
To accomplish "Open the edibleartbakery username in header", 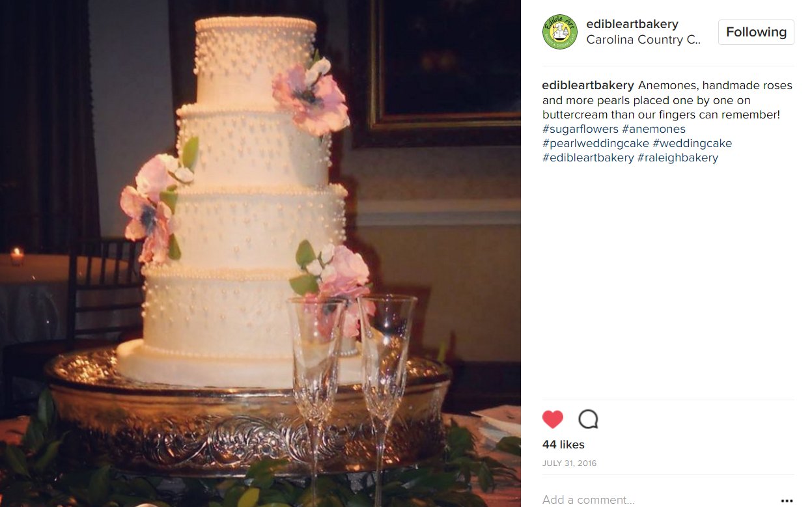I will [632, 24].
